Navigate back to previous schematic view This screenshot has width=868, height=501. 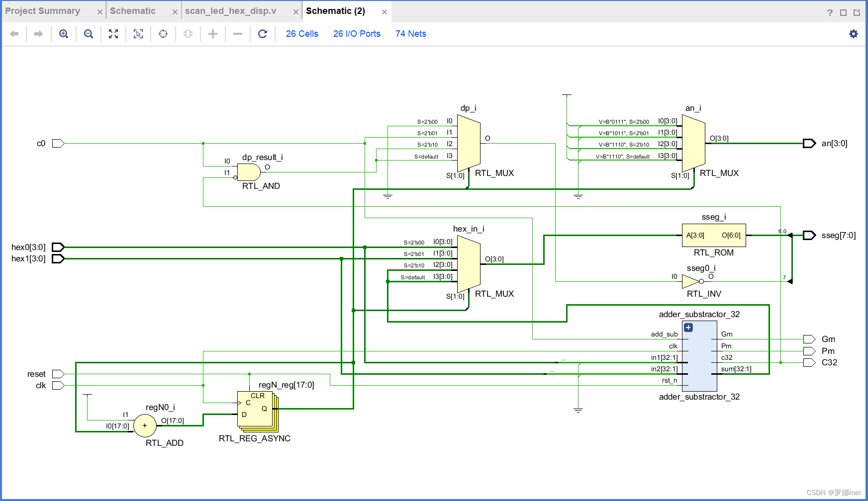(14, 34)
